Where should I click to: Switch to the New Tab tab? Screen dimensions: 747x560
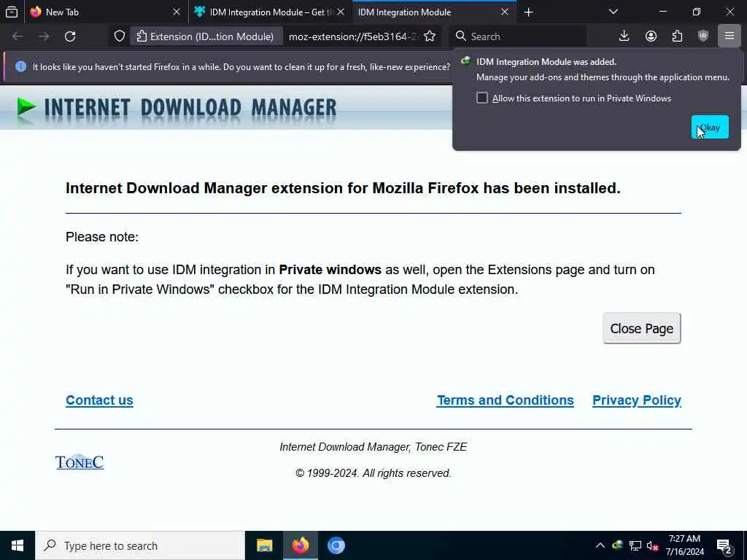tap(106, 12)
